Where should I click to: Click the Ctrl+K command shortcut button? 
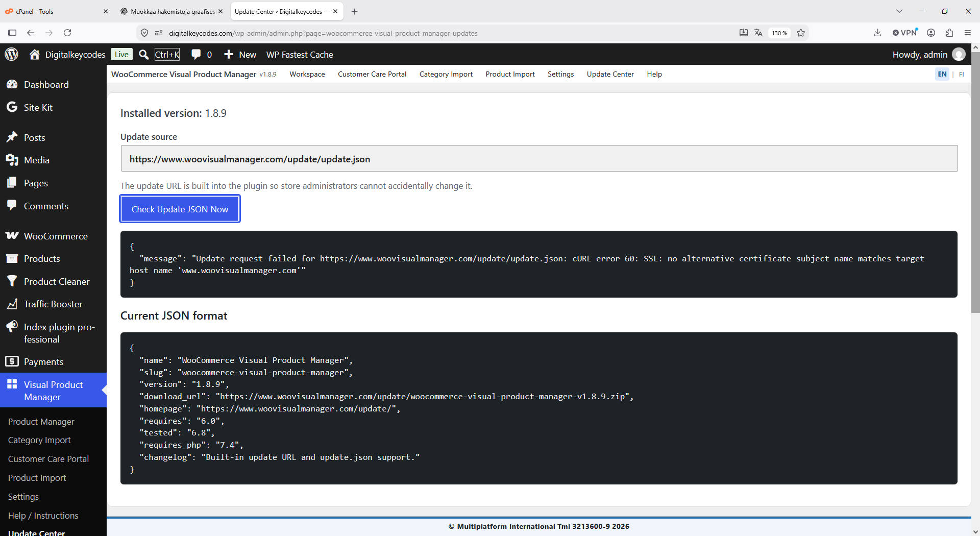167,54
